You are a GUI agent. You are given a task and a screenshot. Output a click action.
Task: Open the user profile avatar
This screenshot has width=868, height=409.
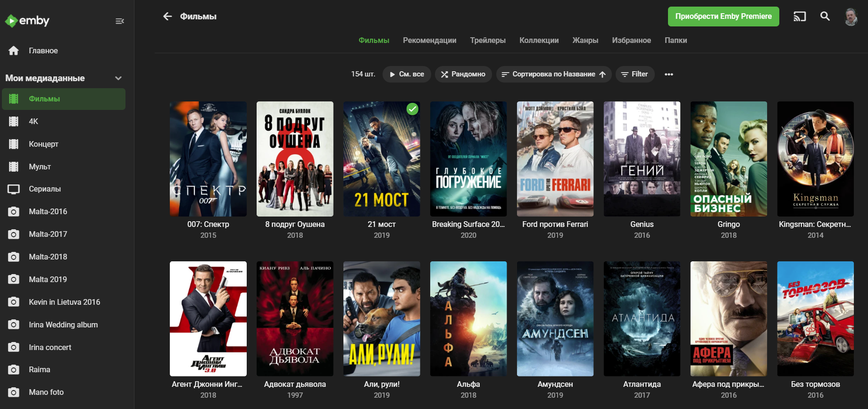tap(851, 17)
